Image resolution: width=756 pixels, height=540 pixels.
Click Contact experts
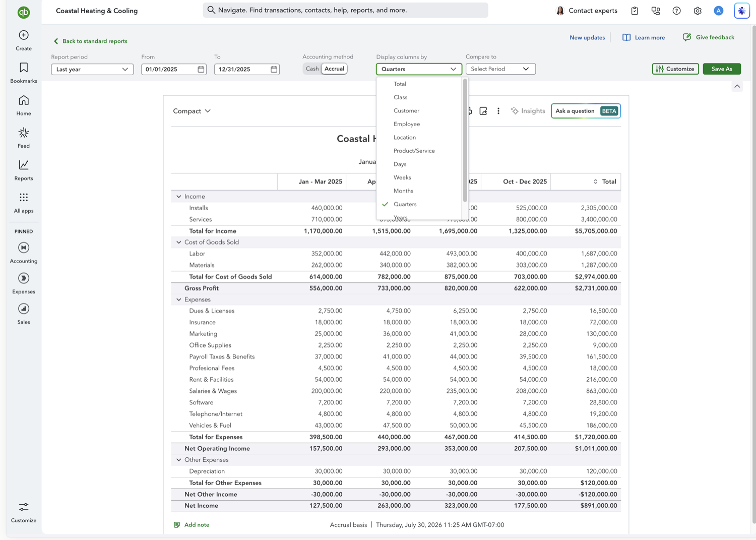click(587, 11)
